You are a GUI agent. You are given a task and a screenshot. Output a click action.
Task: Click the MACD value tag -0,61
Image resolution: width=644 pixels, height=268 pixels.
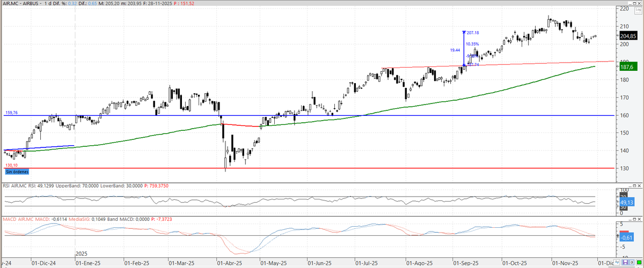(x=627, y=237)
